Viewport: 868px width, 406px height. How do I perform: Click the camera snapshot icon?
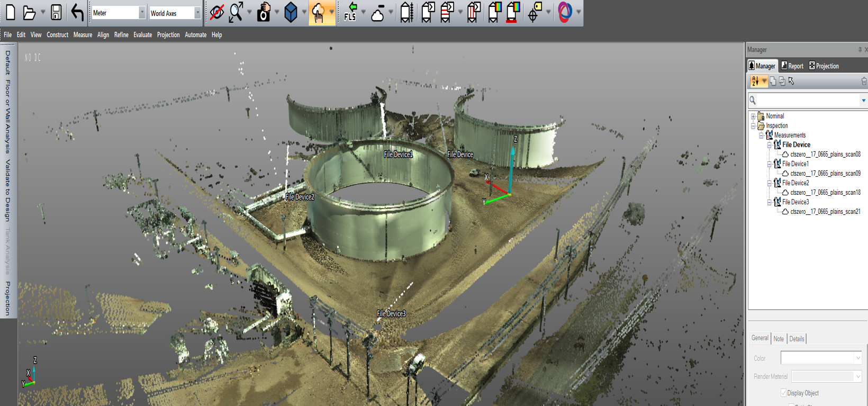coord(264,12)
